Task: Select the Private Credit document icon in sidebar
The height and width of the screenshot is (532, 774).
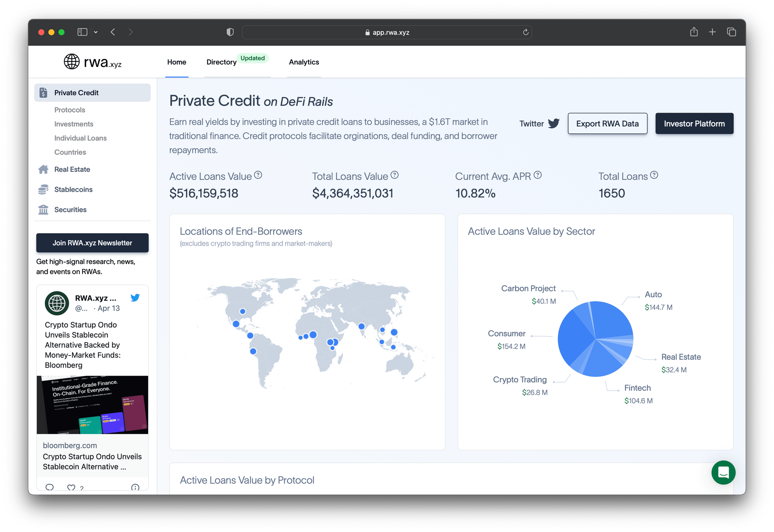Action: point(43,93)
